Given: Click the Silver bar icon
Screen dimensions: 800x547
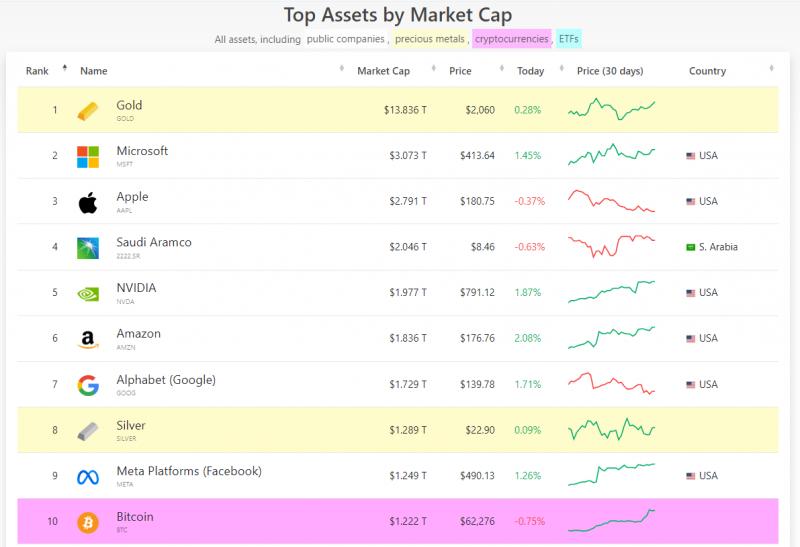Looking at the screenshot, I should point(88,431).
